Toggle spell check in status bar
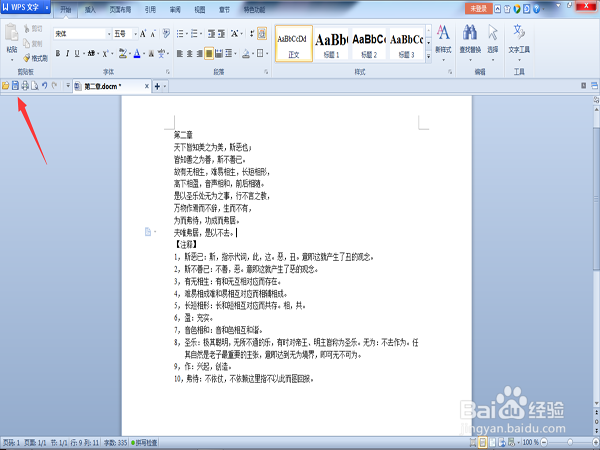Viewport: 600px width, 450px height. coord(144,443)
